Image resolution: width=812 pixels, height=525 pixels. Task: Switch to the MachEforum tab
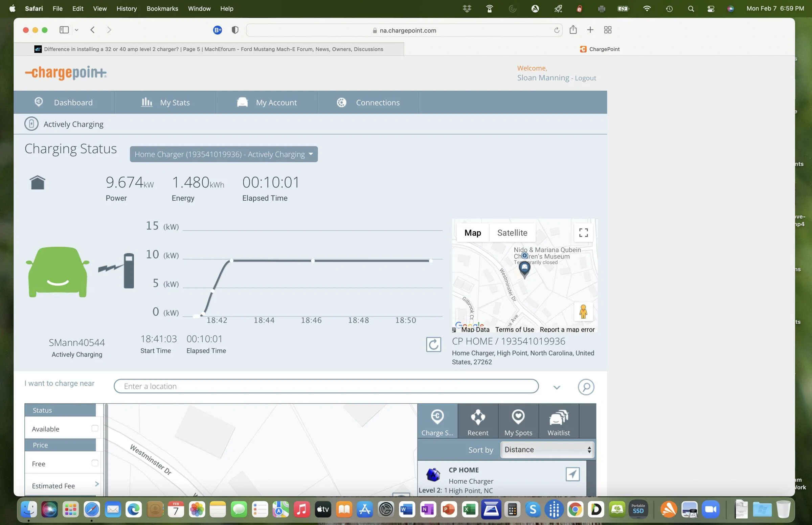[209, 49]
